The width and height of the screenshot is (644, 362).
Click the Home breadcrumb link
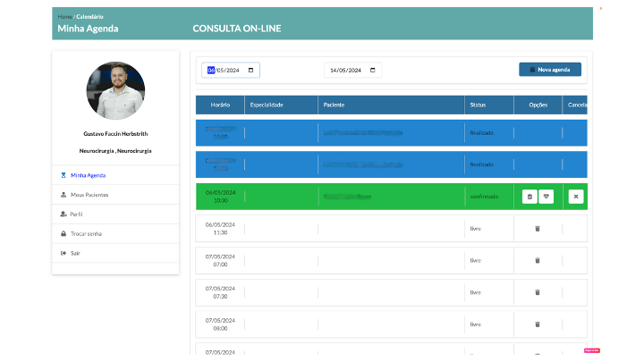point(64,16)
